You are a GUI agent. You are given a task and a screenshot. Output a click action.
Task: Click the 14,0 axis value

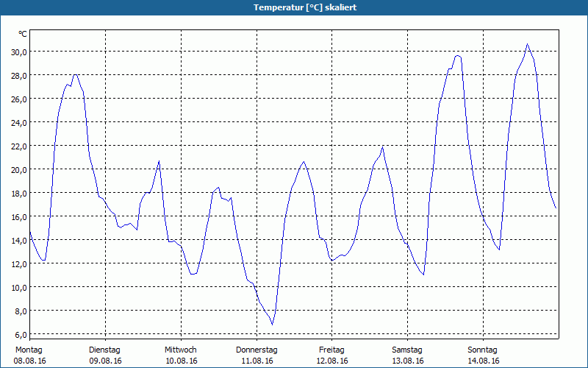pos(19,241)
